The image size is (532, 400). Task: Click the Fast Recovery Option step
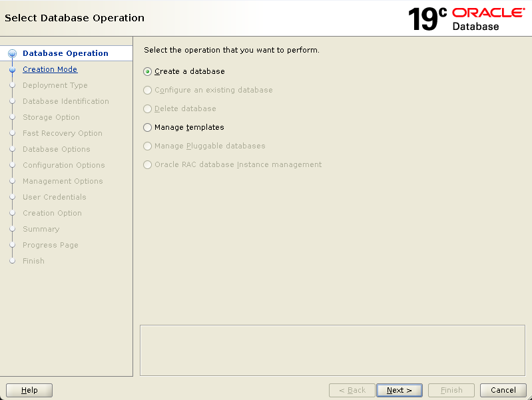63,133
